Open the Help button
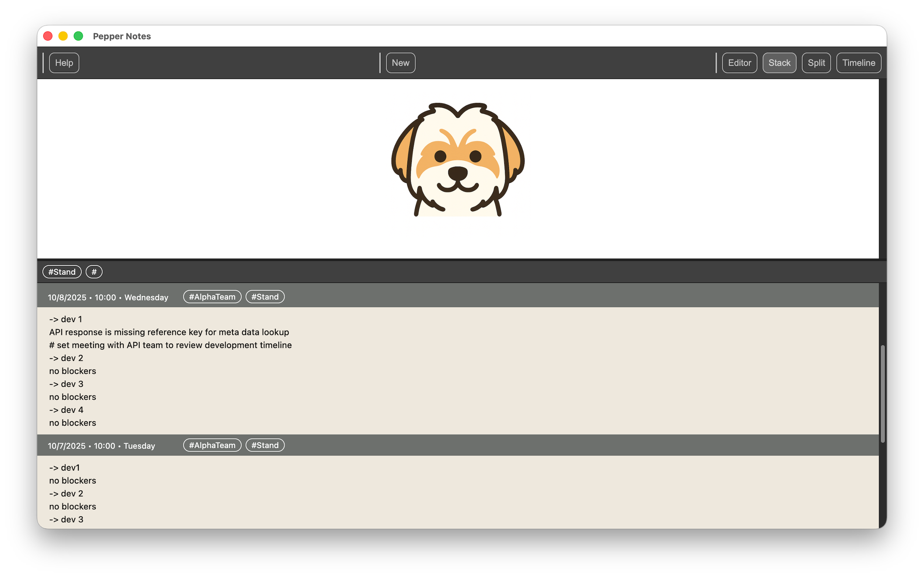This screenshot has height=578, width=924. [x=64, y=63]
